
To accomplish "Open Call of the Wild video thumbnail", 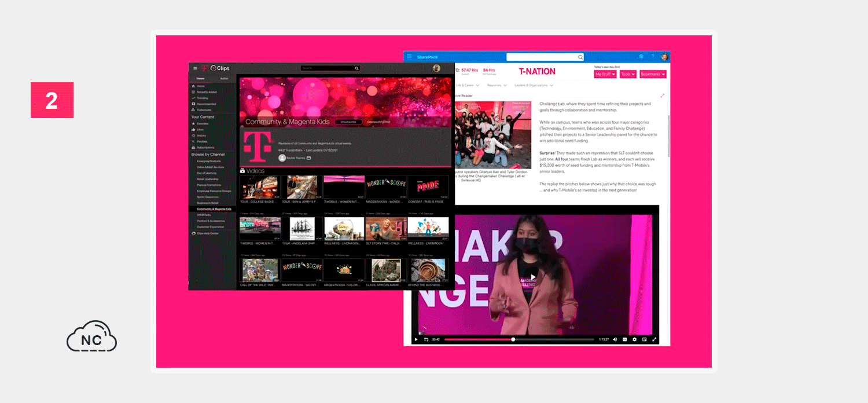I will 260,270.
